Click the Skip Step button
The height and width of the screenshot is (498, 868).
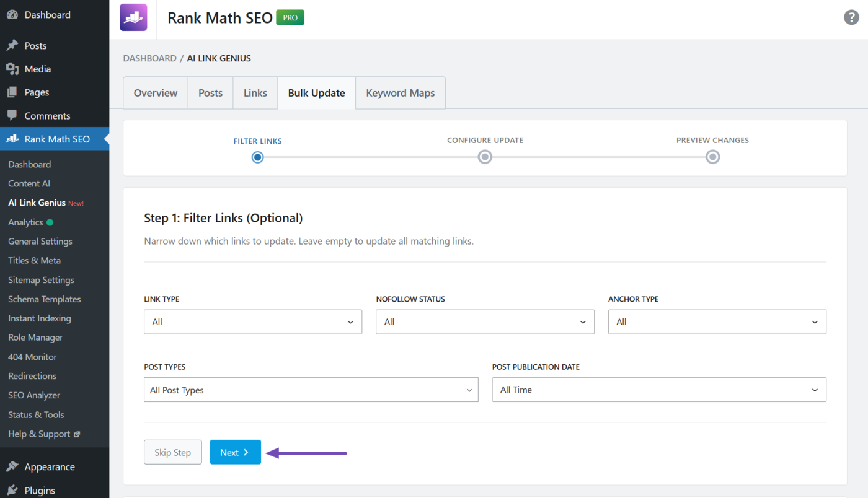point(173,452)
